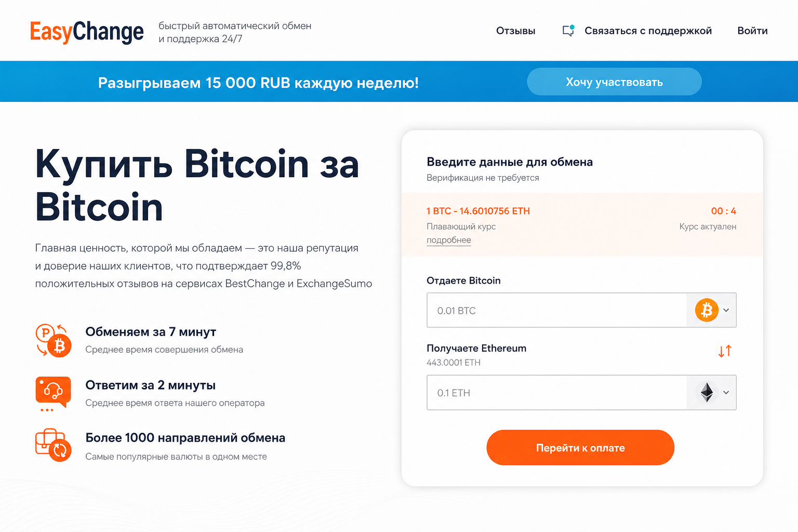Swap currencies with the orange arrows icon
This screenshot has width=798, height=532.
pos(725,351)
